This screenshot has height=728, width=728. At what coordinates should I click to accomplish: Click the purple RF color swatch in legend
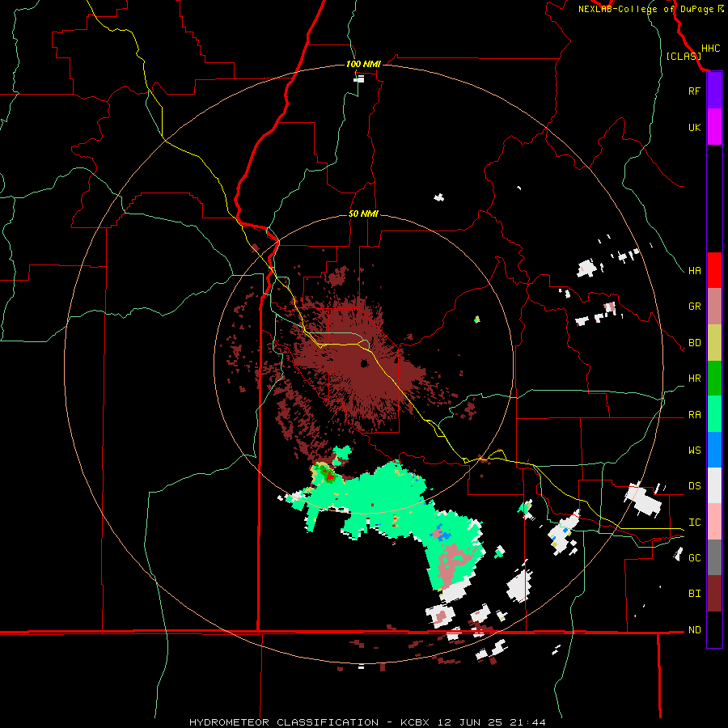pos(714,91)
